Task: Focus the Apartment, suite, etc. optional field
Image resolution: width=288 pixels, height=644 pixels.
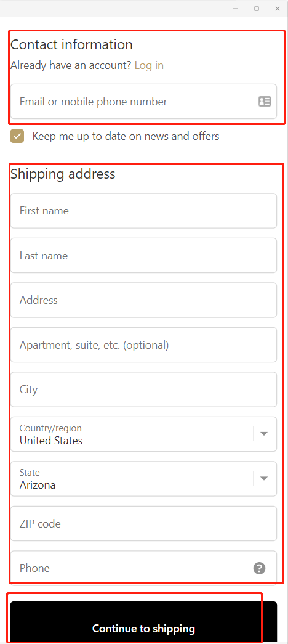Action: [x=143, y=345]
